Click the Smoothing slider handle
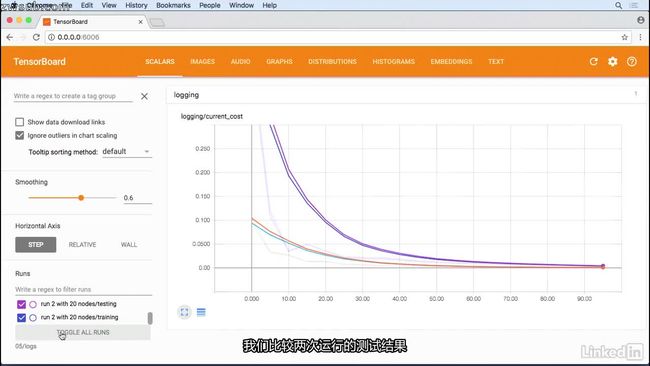650x366 pixels. pyautogui.click(x=81, y=198)
